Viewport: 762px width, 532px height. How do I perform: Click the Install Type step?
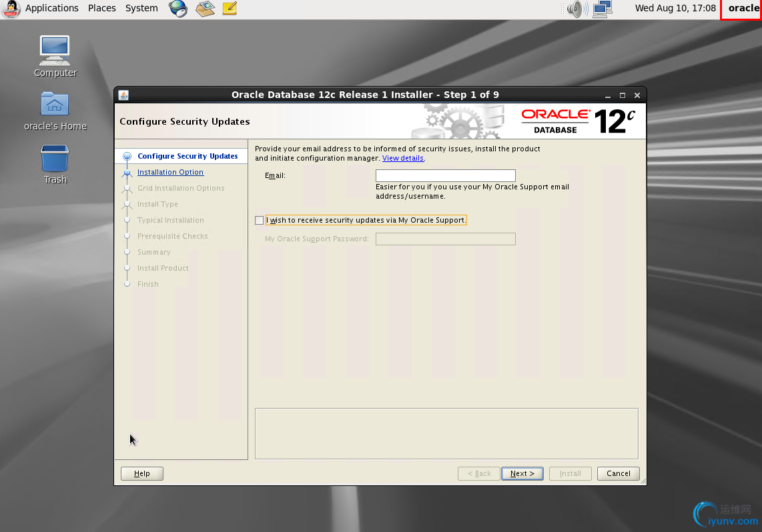pos(157,205)
